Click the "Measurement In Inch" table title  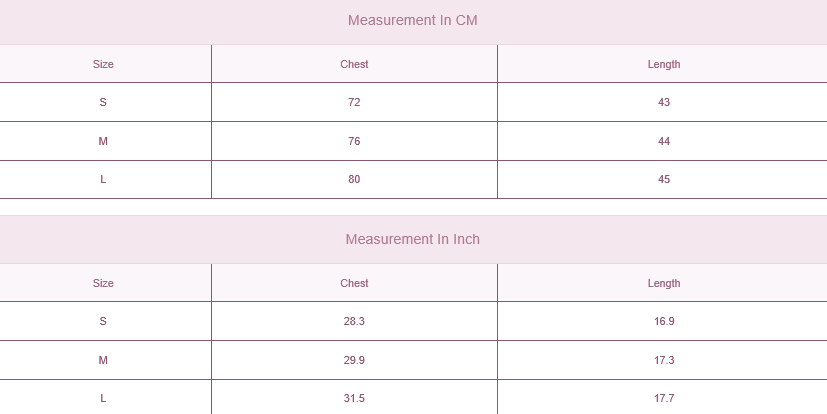point(412,240)
